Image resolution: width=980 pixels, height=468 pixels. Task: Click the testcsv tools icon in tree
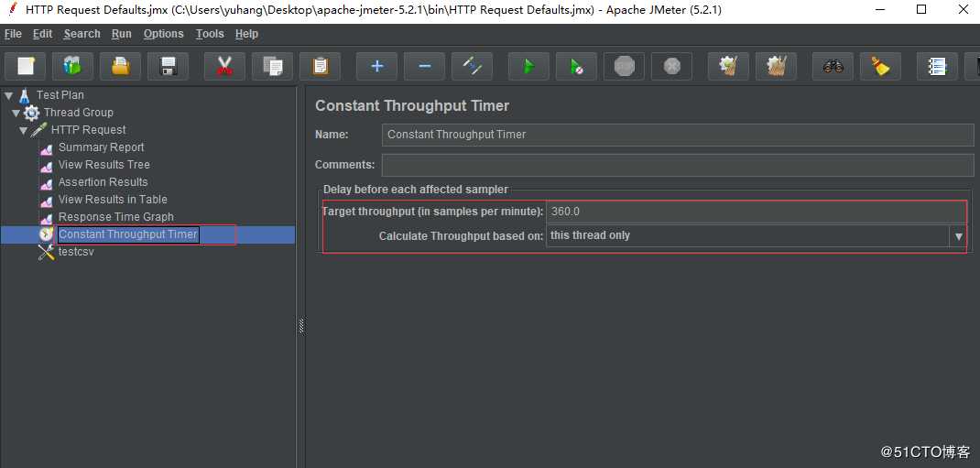pos(46,252)
